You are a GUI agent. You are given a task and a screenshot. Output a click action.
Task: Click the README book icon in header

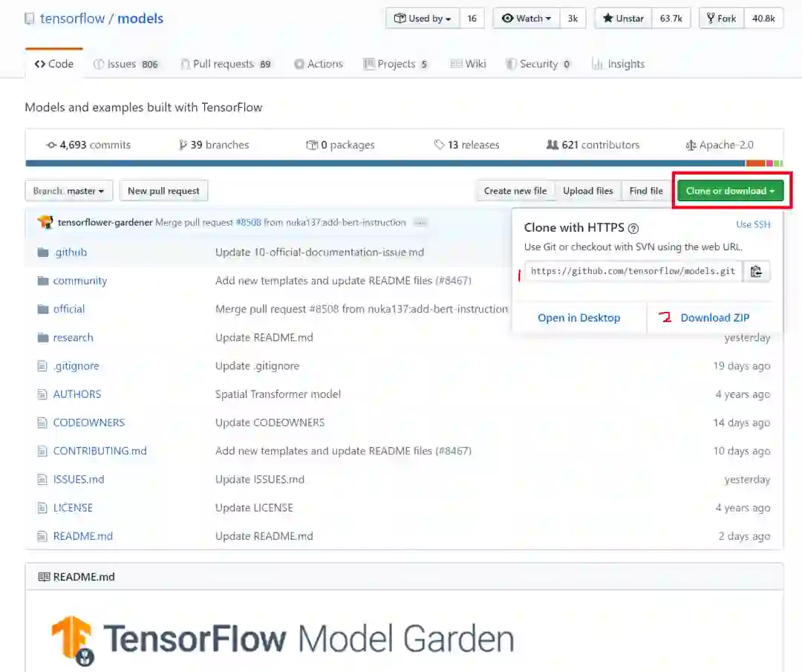click(x=44, y=577)
